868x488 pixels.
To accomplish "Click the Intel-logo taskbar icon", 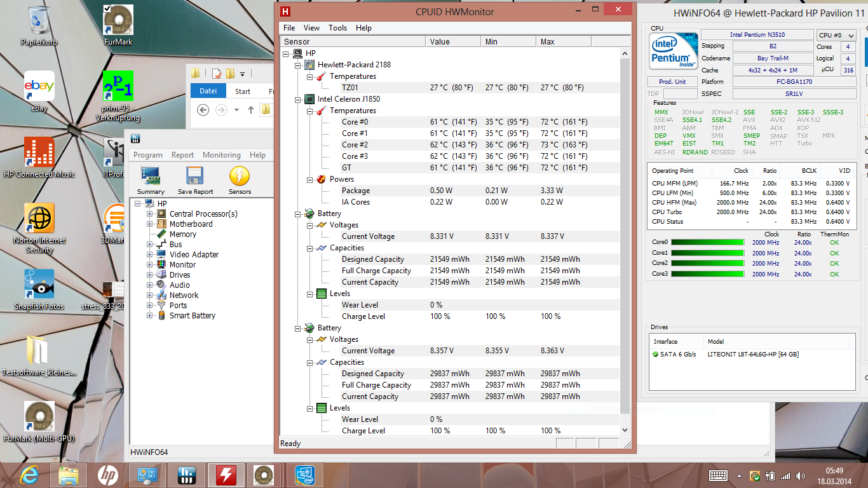I will point(304,475).
